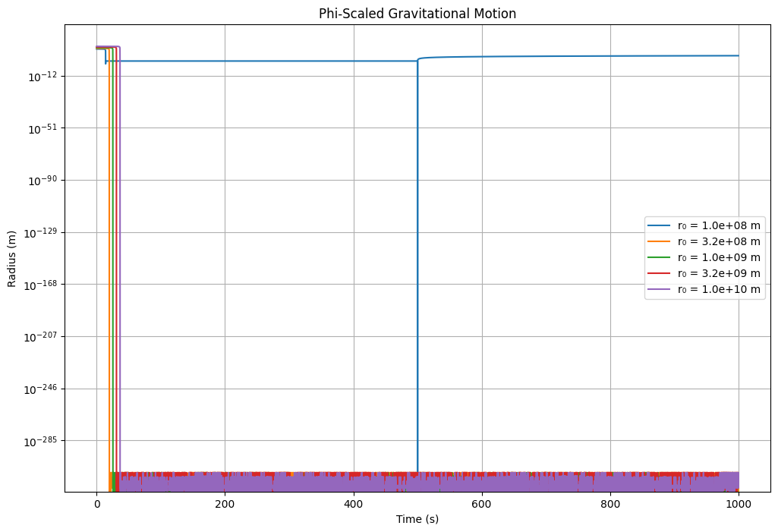Click the 1000 tick label on x-axis

[x=739, y=502]
